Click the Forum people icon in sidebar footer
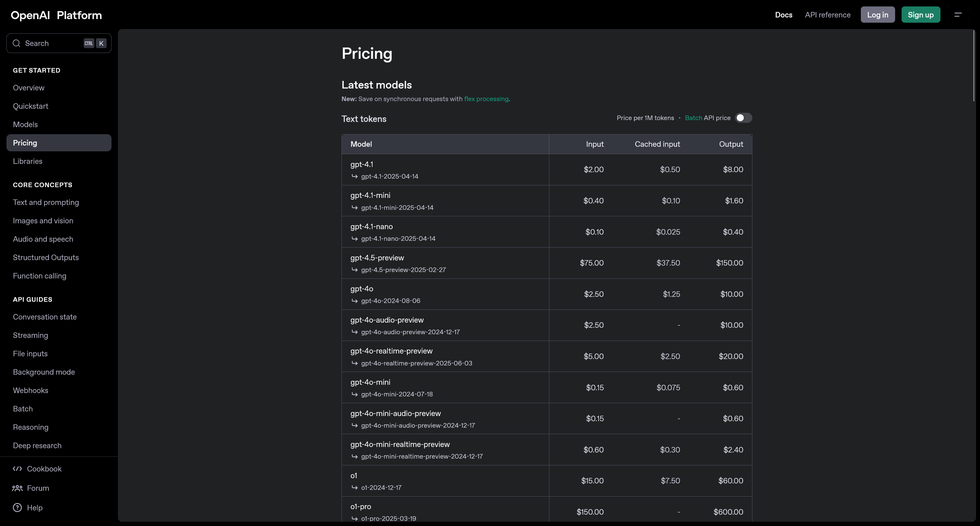Viewport: 980px width, 526px height. (17, 488)
